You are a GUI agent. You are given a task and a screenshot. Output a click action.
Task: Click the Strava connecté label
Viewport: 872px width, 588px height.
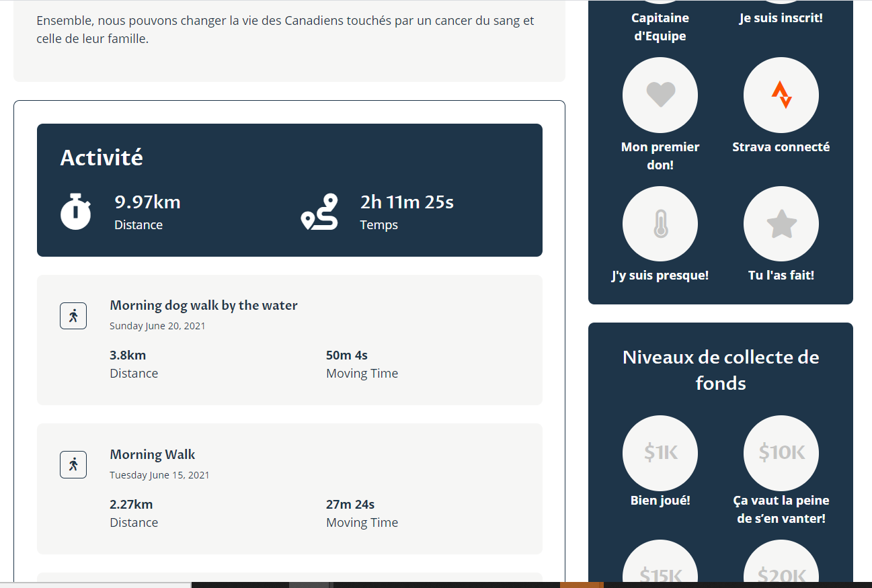[x=781, y=147]
